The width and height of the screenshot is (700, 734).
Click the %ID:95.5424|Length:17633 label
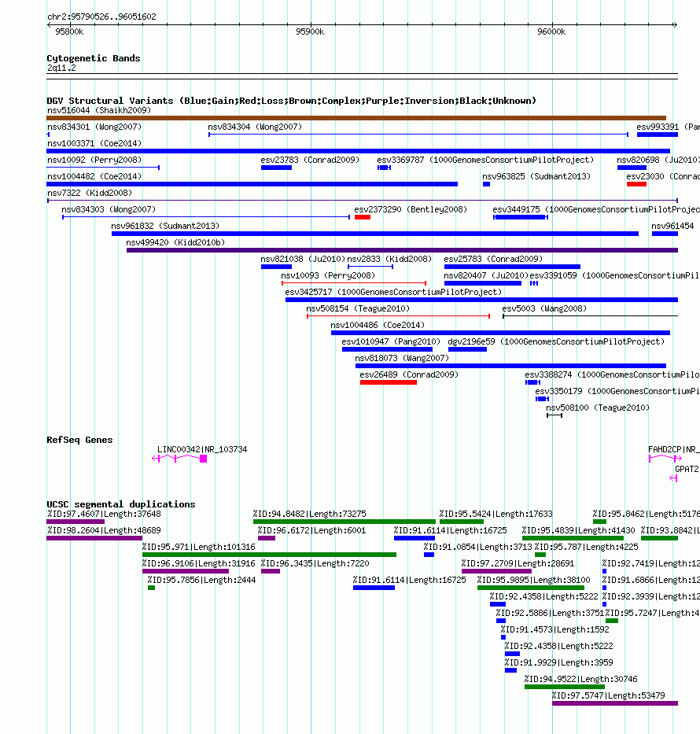(x=496, y=514)
